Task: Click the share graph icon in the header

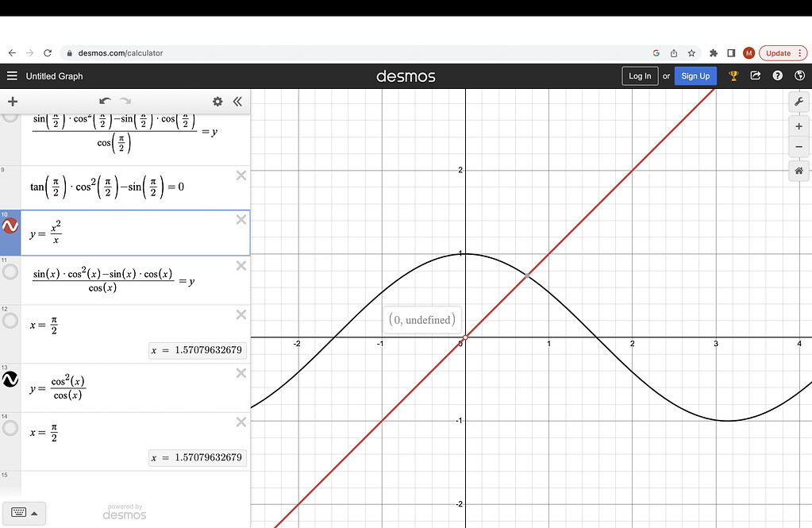Action: tap(755, 75)
